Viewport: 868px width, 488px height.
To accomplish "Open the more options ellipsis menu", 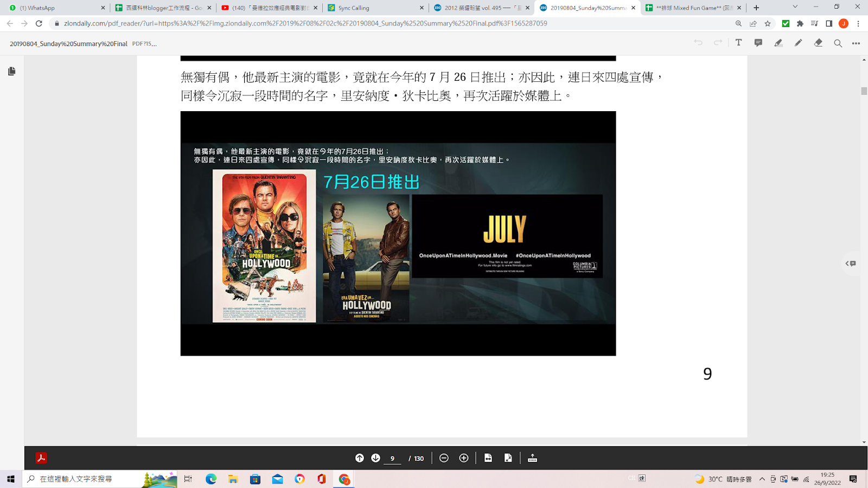I will point(856,43).
